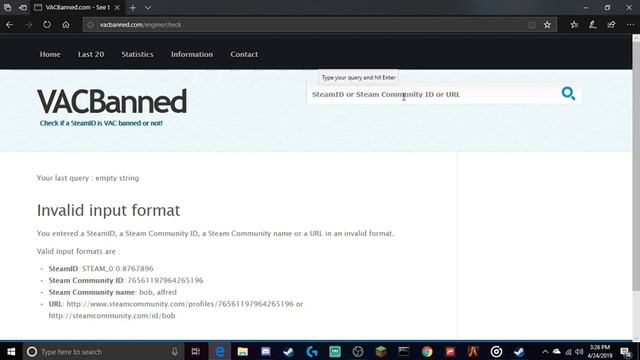Image resolution: width=640 pixels, height=360 pixels.
Task: Open the reading view icon in the address bar
Action: pyautogui.click(x=532, y=25)
